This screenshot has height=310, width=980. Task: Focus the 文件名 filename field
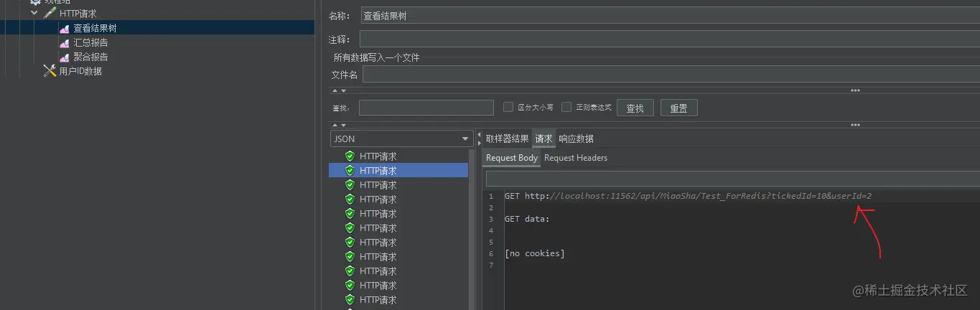[671, 75]
